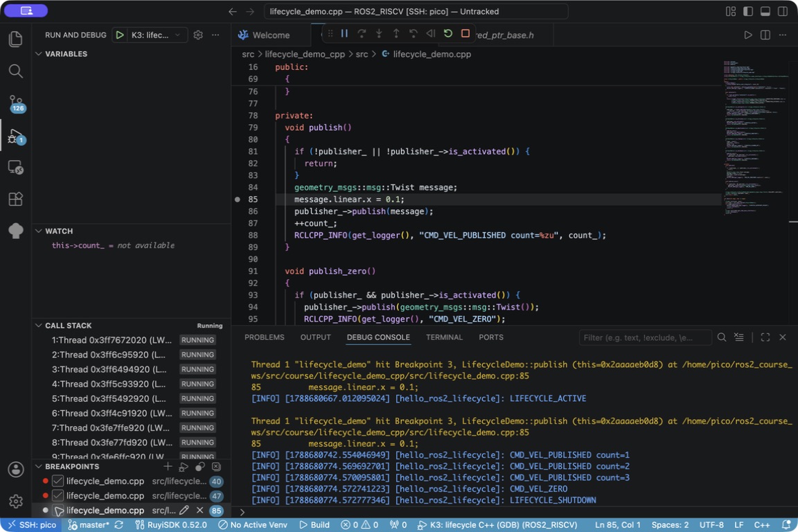Start debugging with the green play button
This screenshot has width=798, height=532.
[x=120, y=35]
